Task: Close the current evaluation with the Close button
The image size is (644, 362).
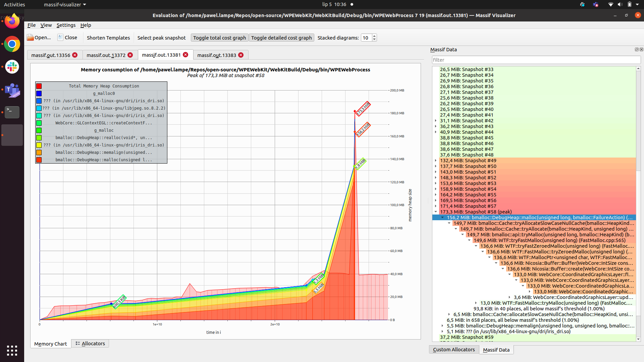Action: point(67,37)
